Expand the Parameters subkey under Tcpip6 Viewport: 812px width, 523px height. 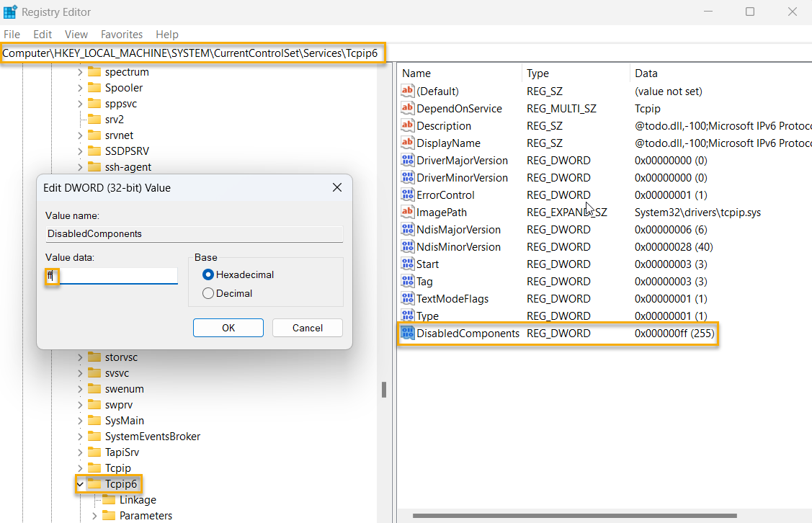tap(94, 515)
